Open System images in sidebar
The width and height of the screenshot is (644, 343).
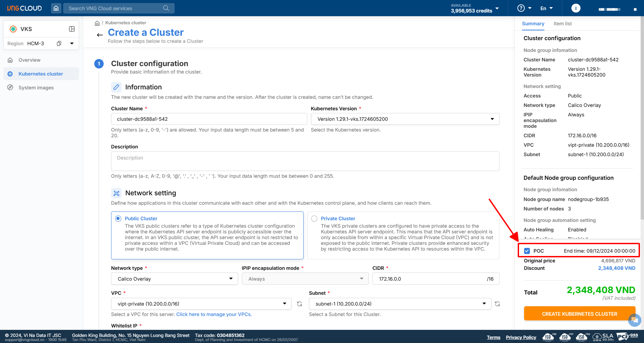coord(36,88)
